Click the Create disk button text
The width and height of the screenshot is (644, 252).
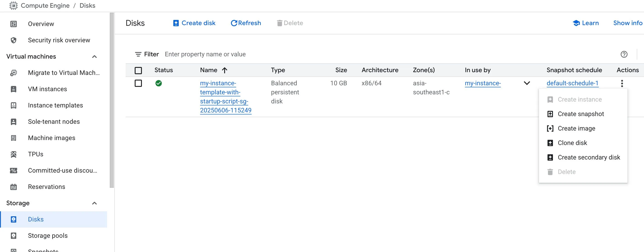coord(198,23)
